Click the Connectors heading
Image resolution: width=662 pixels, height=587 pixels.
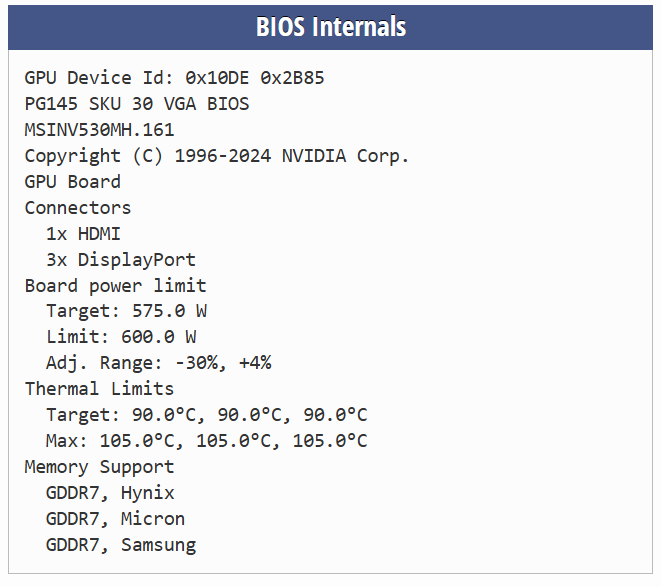[x=78, y=208]
